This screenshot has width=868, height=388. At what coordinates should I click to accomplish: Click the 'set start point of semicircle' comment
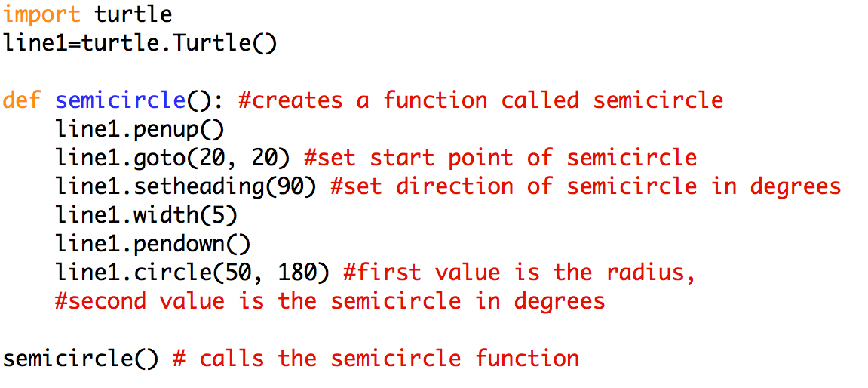(500, 158)
